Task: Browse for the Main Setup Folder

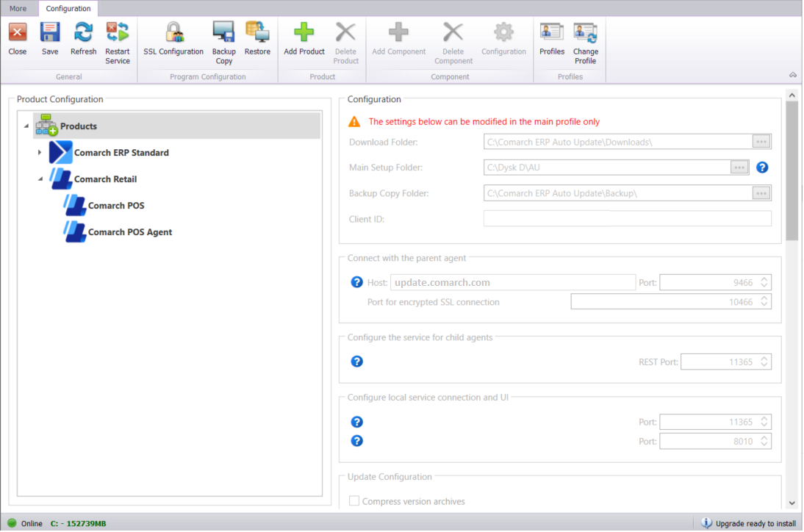Action: coord(739,168)
